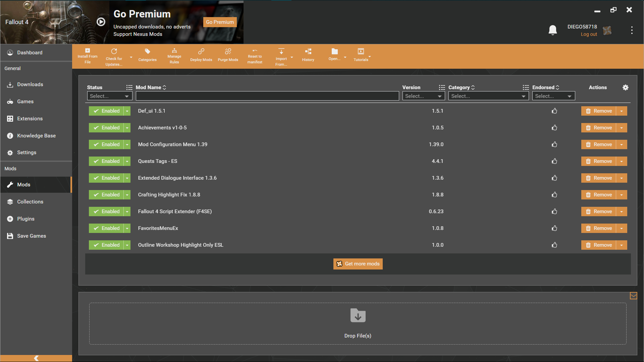Disable the Achievements v1-0-5 mod
The image size is (644, 362).
pos(106,128)
